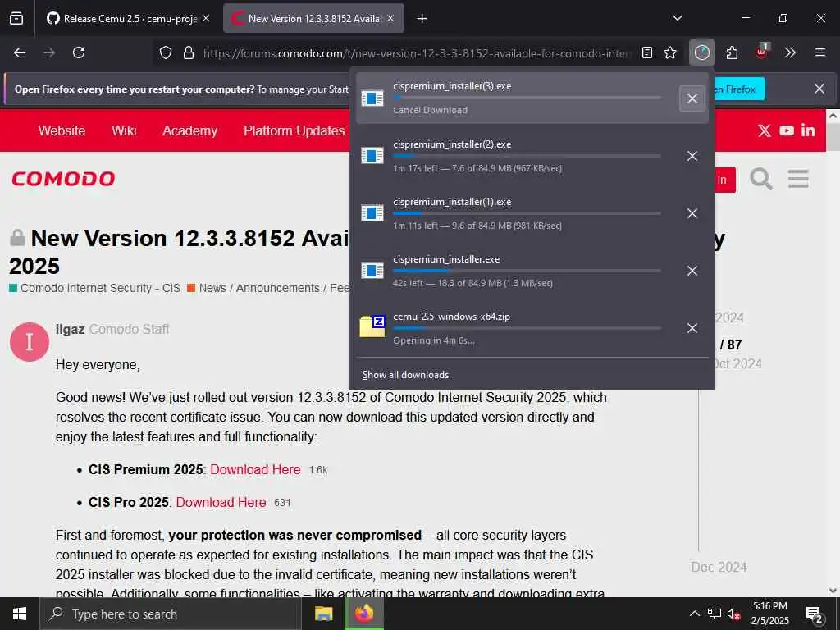Open the Wiki link in Comodo header

point(125,130)
